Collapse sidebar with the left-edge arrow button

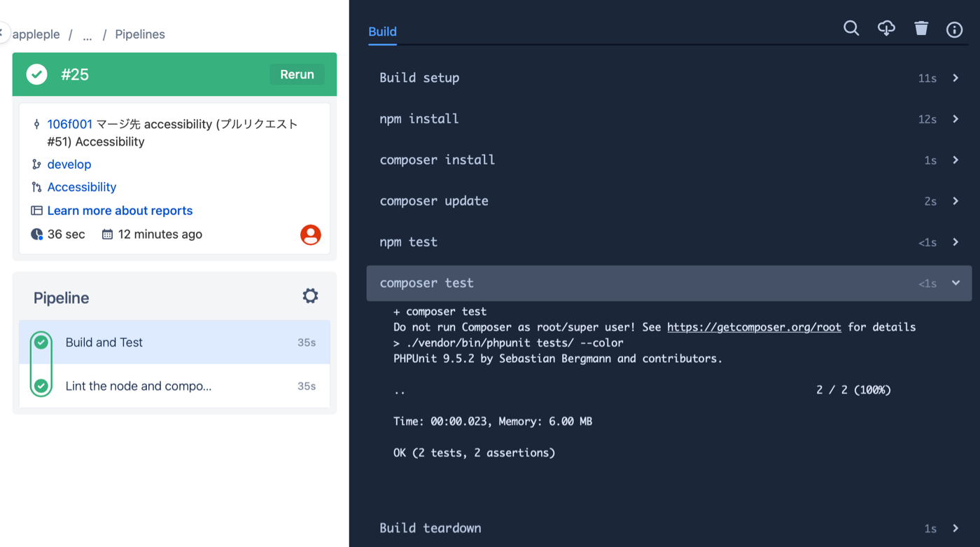[3, 32]
